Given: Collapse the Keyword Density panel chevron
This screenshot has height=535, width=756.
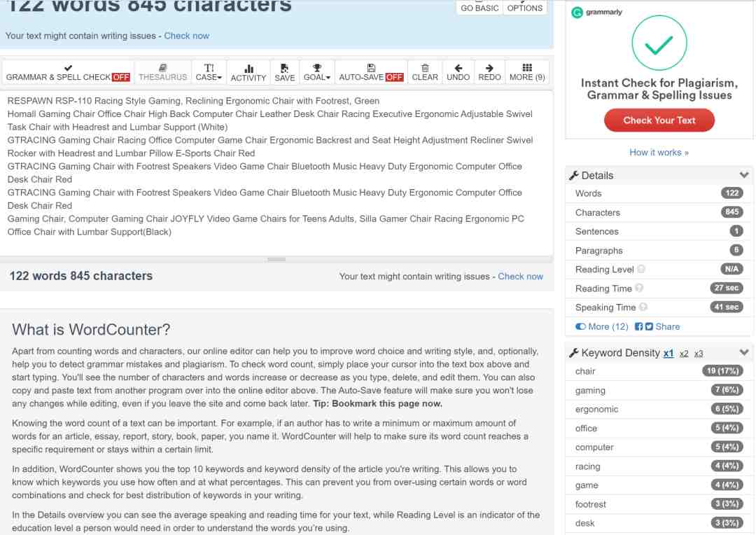Looking at the screenshot, I should click(x=744, y=352).
